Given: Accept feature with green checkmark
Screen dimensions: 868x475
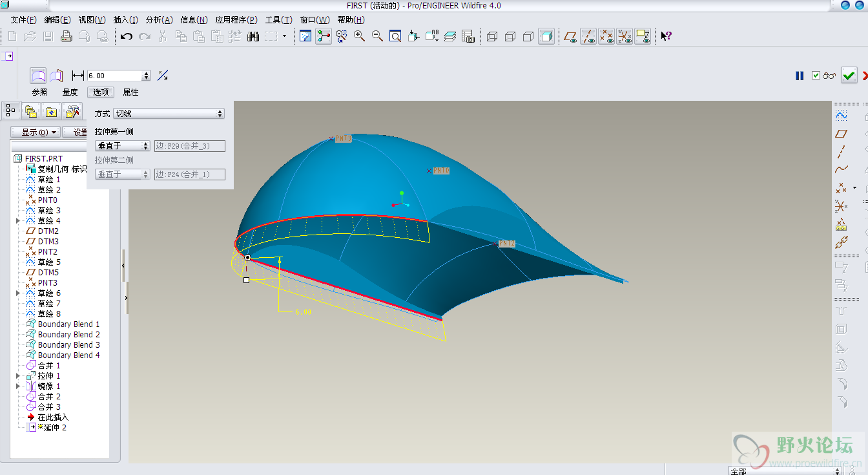Looking at the screenshot, I should (849, 76).
